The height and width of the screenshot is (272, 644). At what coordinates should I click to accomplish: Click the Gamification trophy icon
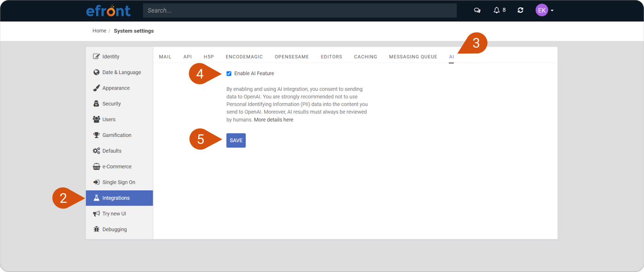pyautogui.click(x=96, y=135)
